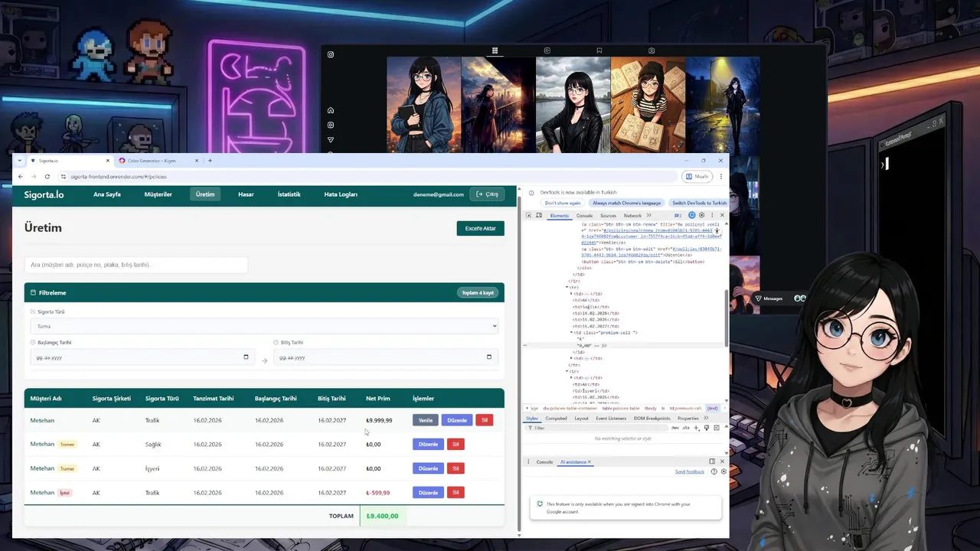Open the İstatistik nav item
Screen dimensions: 980x551
click(x=289, y=194)
